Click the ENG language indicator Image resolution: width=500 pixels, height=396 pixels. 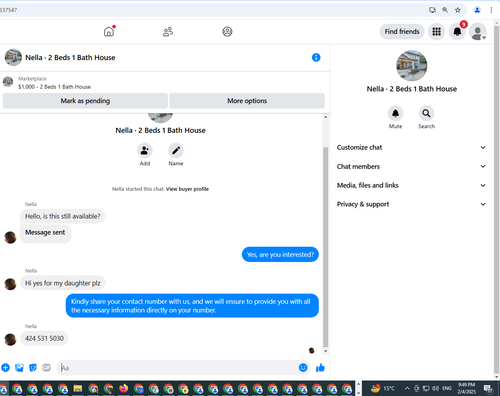coord(447,388)
